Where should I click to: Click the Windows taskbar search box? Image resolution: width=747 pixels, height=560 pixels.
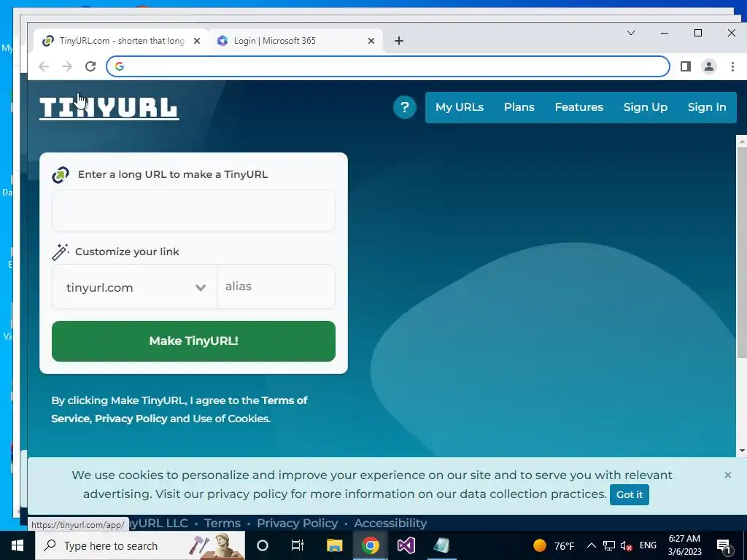[x=140, y=545]
